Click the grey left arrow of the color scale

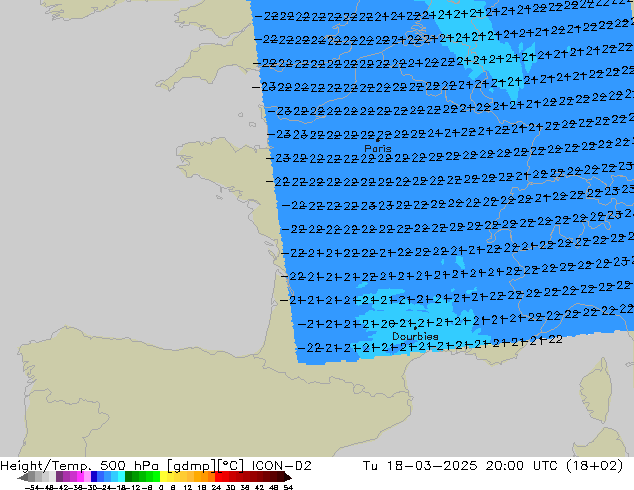[x=24, y=477]
